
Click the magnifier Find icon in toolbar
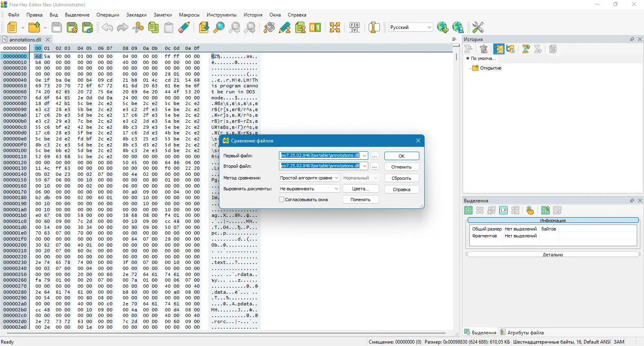pyautogui.click(x=219, y=27)
